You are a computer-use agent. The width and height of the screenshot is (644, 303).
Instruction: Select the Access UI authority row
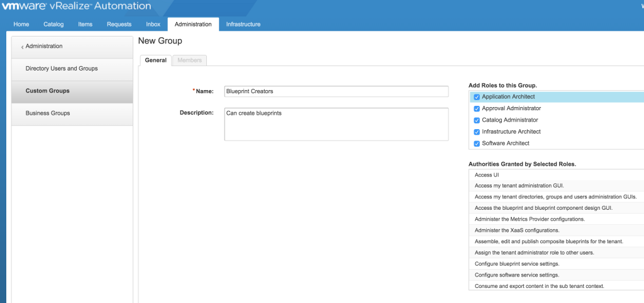pyautogui.click(x=556, y=174)
